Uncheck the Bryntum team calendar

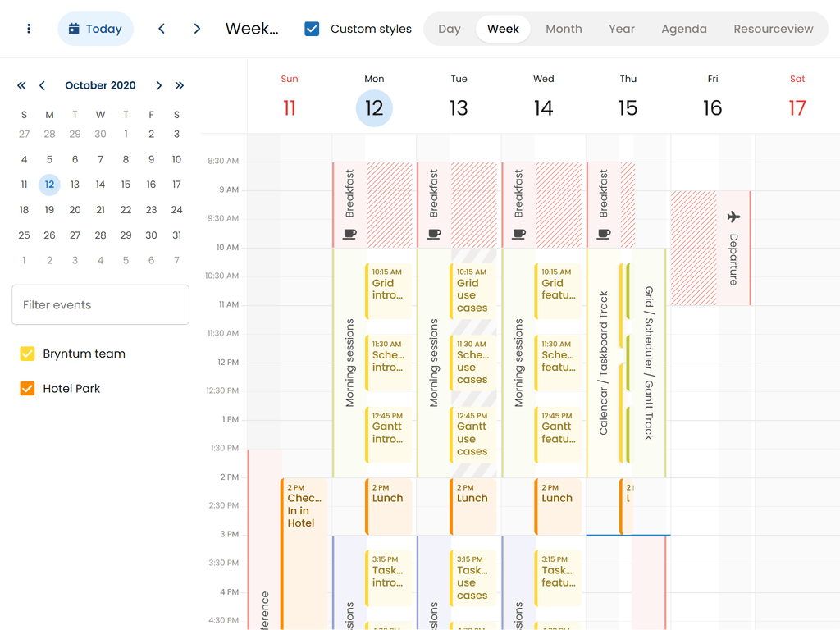[x=28, y=354]
